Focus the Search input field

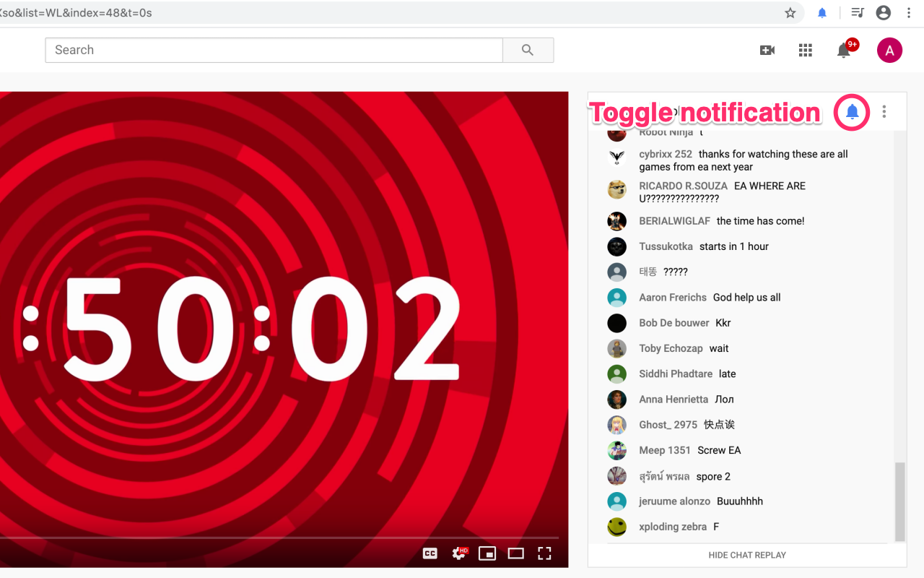click(x=274, y=50)
